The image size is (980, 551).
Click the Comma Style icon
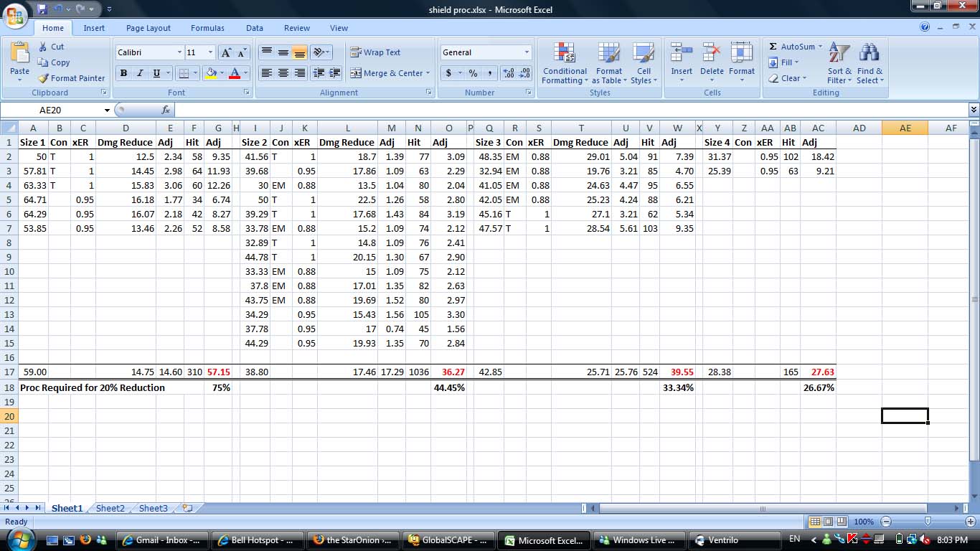(x=490, y=73)
